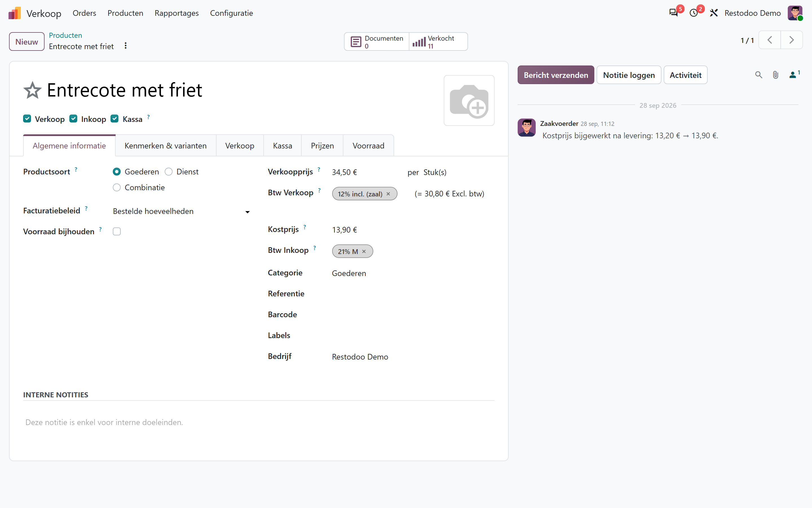Image resolution: width=812 pixels, height=508 pixels.
Task: Mark product as favorite with star
Action: [x=32, y=90]
